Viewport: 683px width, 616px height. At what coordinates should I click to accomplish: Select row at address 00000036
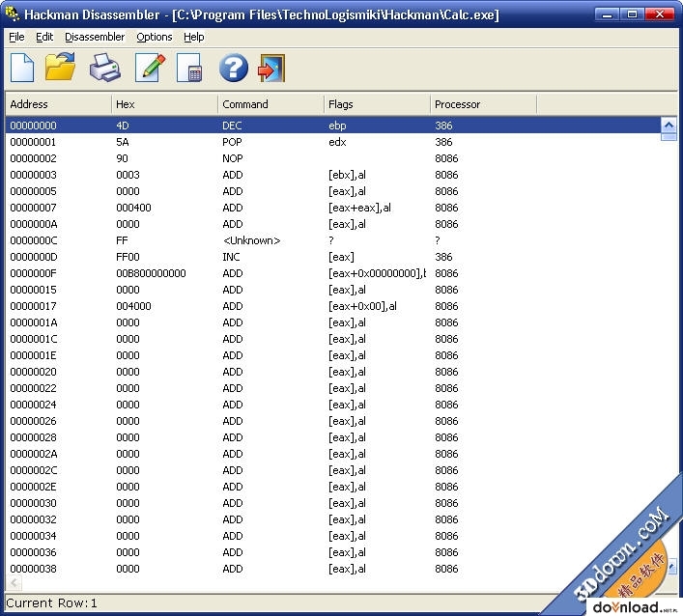pos(333,552)
